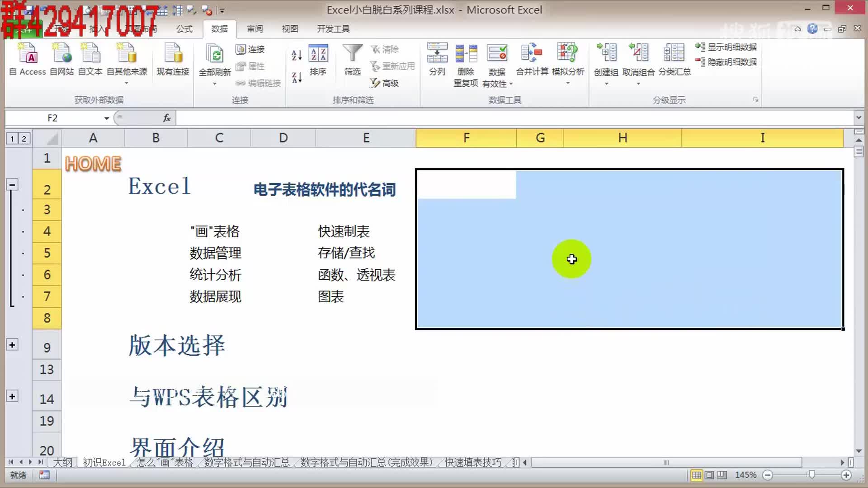Image resolution: width=868 pixels, height=488 pixels.
Task: Switch to Page Layout view in status bar
Action: pos(709,475)
